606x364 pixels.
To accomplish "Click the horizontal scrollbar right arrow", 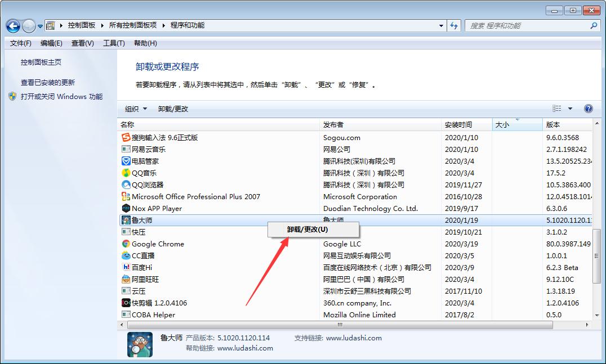I will coord(587,325).
